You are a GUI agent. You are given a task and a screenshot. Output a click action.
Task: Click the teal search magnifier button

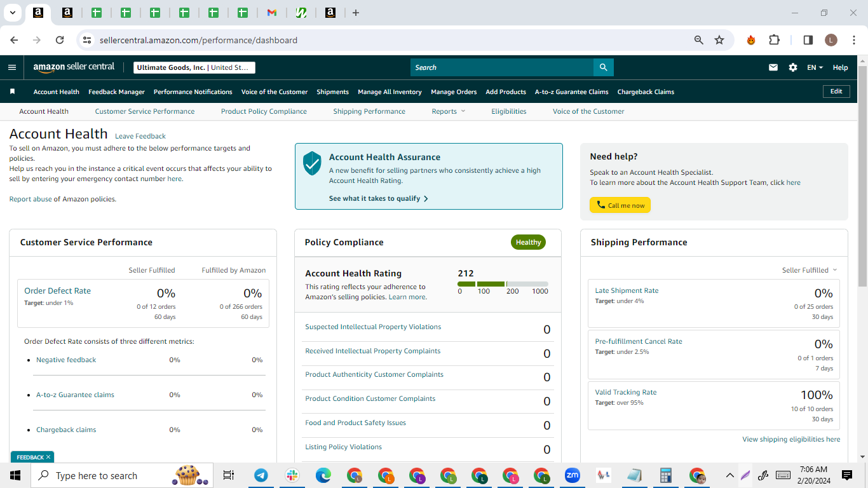[x=604, y=67]
